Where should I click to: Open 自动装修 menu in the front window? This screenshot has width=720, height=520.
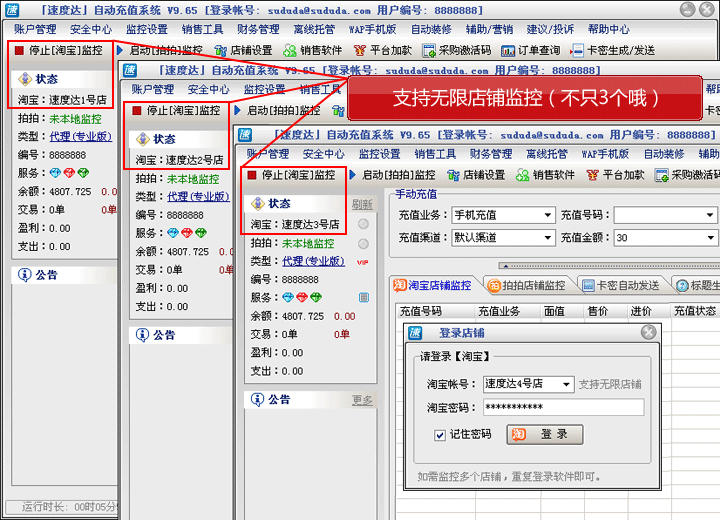click(x=664, y=154)
